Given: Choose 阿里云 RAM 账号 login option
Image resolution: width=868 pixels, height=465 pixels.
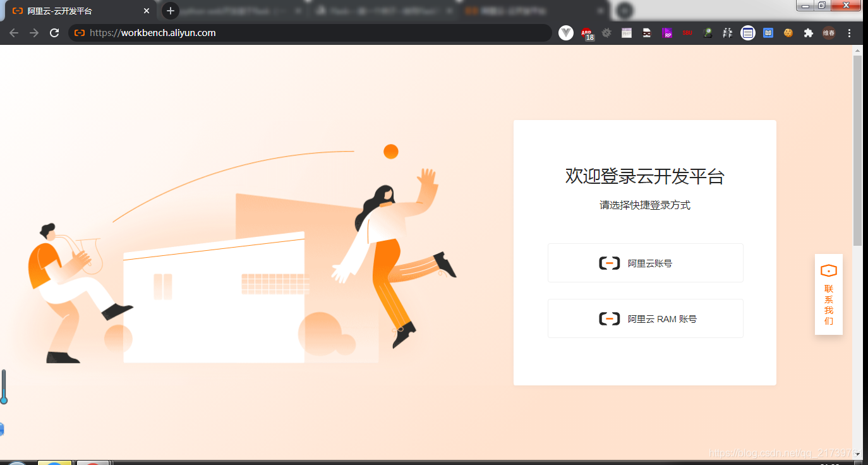Looking at the screenshot, I should 645,318.
